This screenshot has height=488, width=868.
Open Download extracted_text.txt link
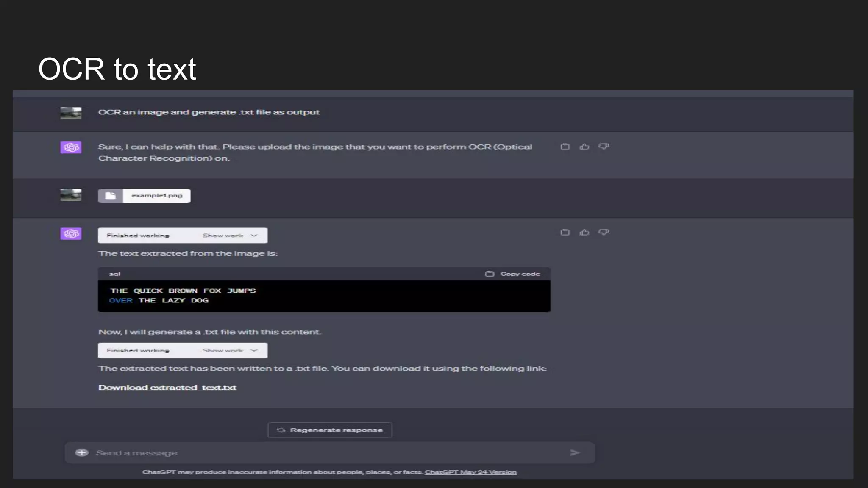coord(167,388)
